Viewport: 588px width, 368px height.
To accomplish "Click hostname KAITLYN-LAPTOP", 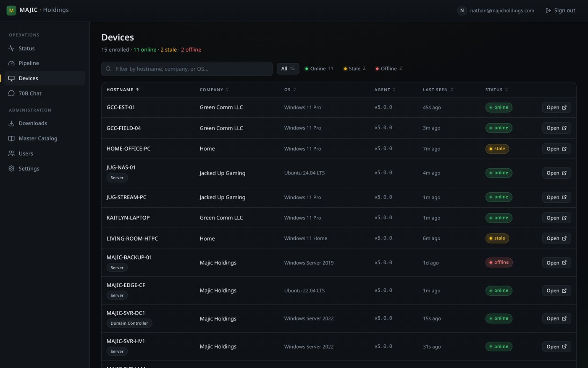I will click(128, 218).
